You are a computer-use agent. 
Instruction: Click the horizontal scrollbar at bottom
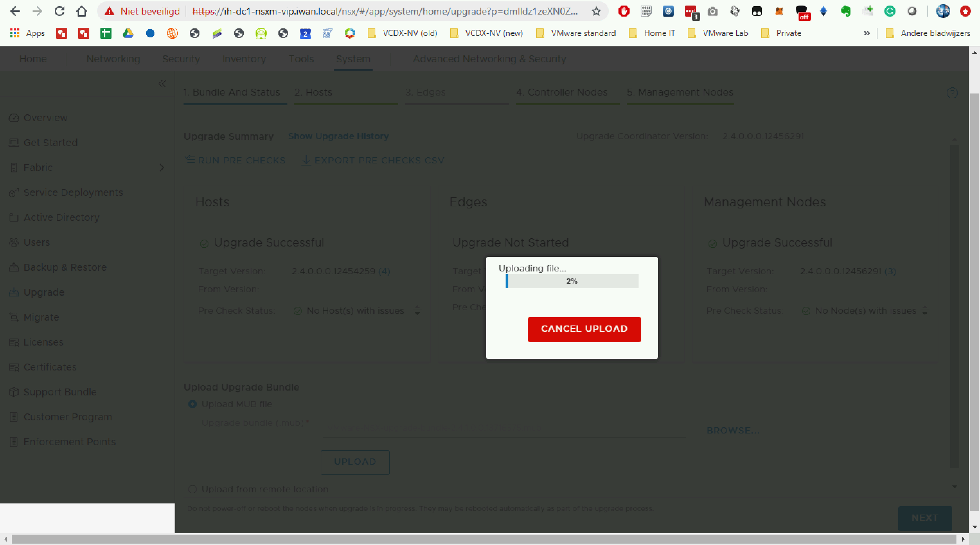point(483,539)
